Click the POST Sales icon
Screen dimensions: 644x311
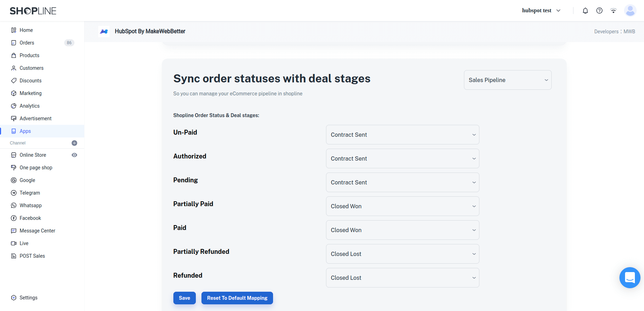pyautogui.click(x=14, y=256)
